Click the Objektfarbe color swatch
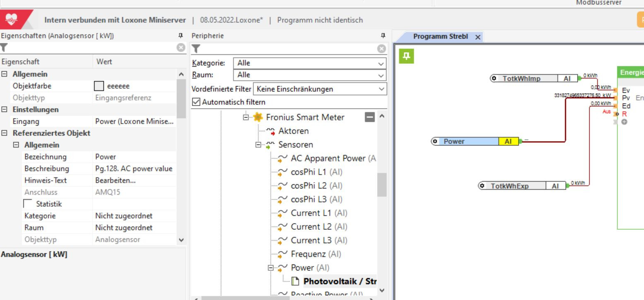644x300 pixels. coord(99,86)
